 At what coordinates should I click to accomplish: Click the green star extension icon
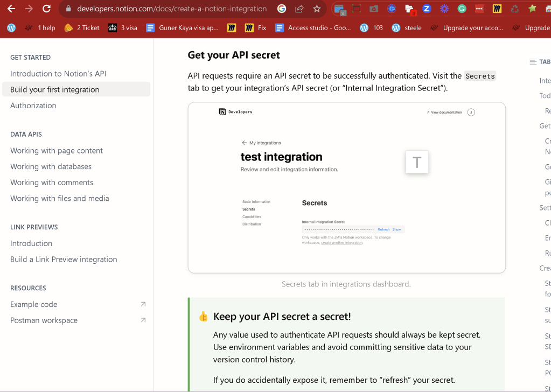pos(532,9)
